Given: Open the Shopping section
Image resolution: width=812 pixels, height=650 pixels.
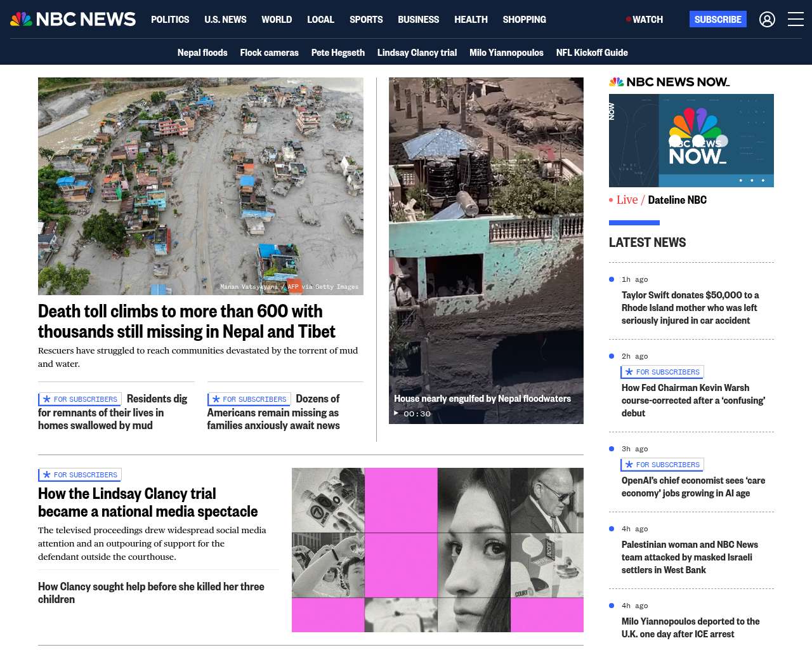Looking at the screenshot, I should [x=524, y=20].
